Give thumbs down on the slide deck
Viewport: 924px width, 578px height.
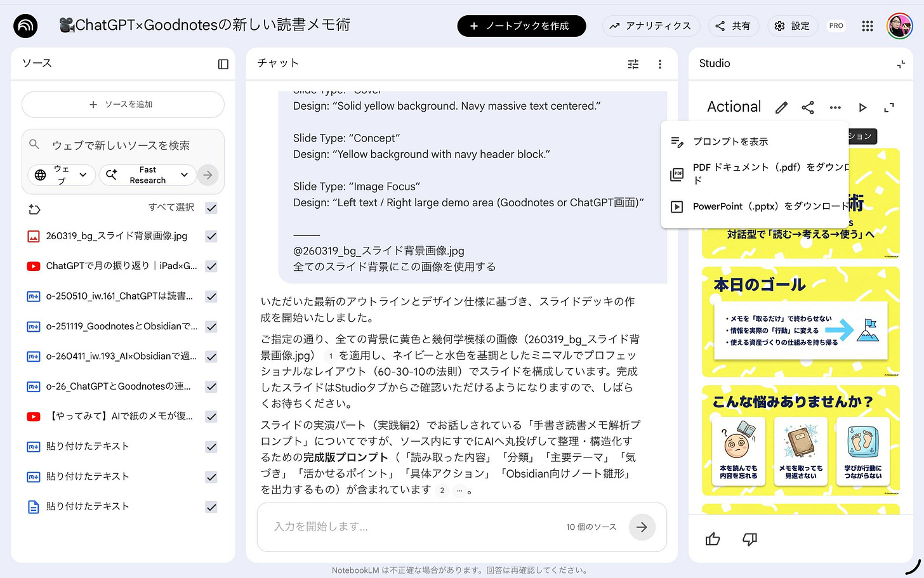point(749,539)
